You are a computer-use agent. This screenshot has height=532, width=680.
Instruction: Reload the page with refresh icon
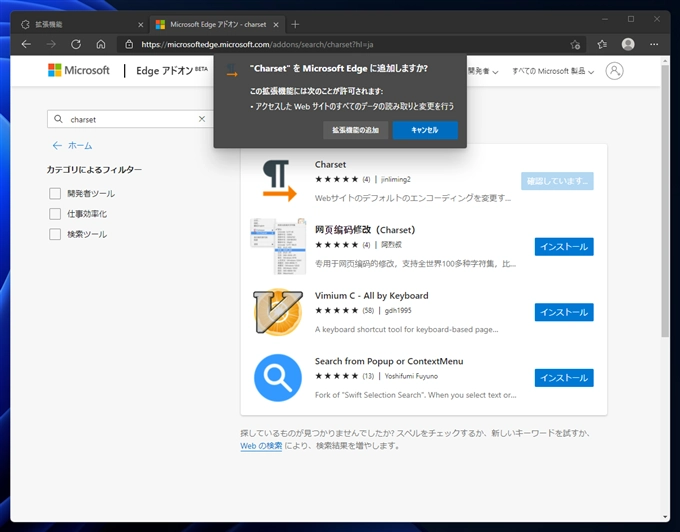[x=76, y=44]
